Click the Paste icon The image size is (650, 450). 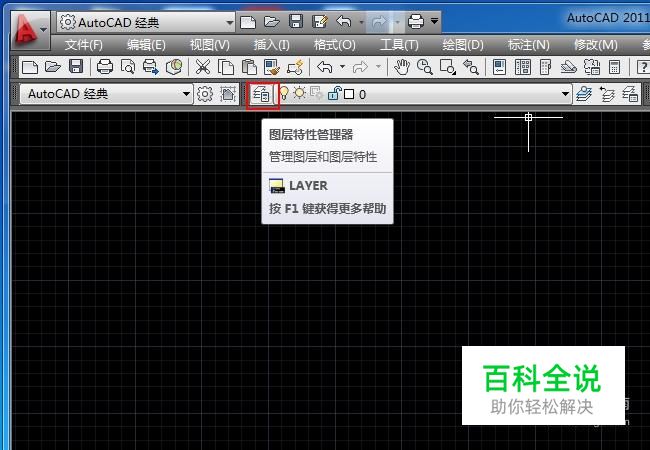[x=249, y=67]
